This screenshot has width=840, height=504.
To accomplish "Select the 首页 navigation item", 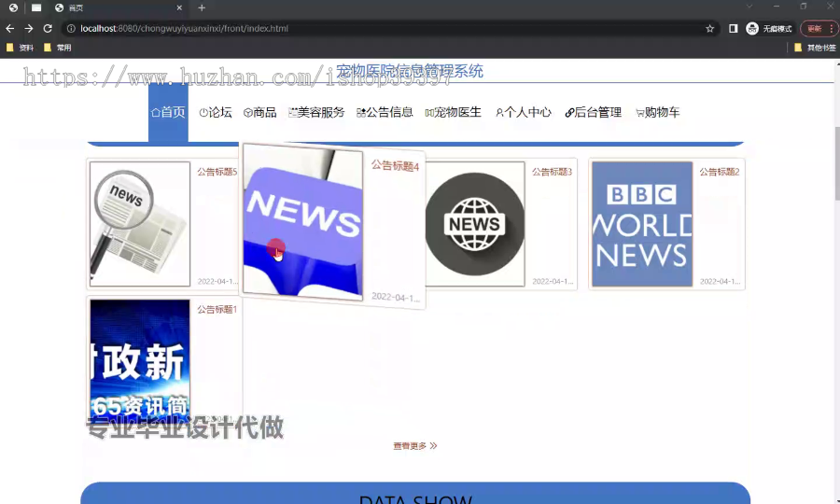I will click(x=168, y=112).
